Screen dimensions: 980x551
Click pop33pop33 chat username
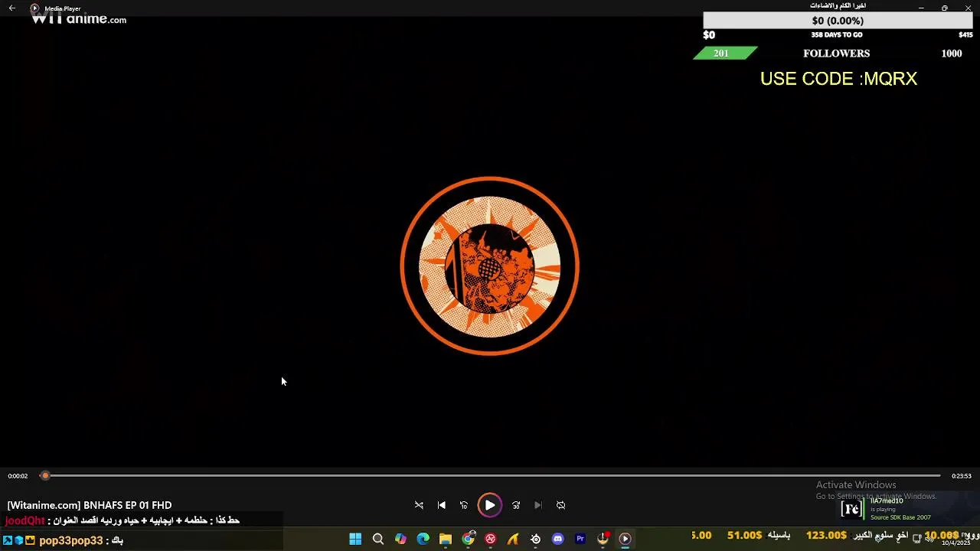pyautogui.click(x=70, y=540)
